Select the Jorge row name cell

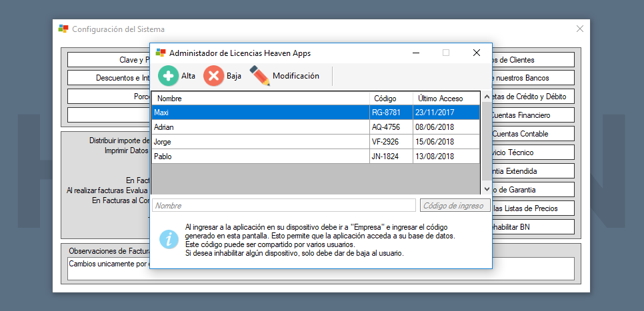[x=261, y=142]
